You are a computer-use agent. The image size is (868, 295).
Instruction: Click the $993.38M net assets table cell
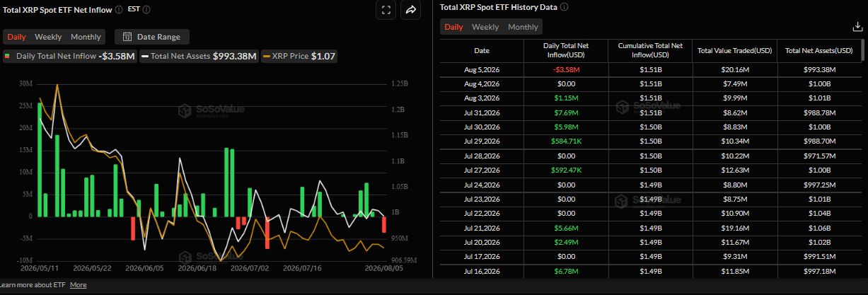point(818,70)
